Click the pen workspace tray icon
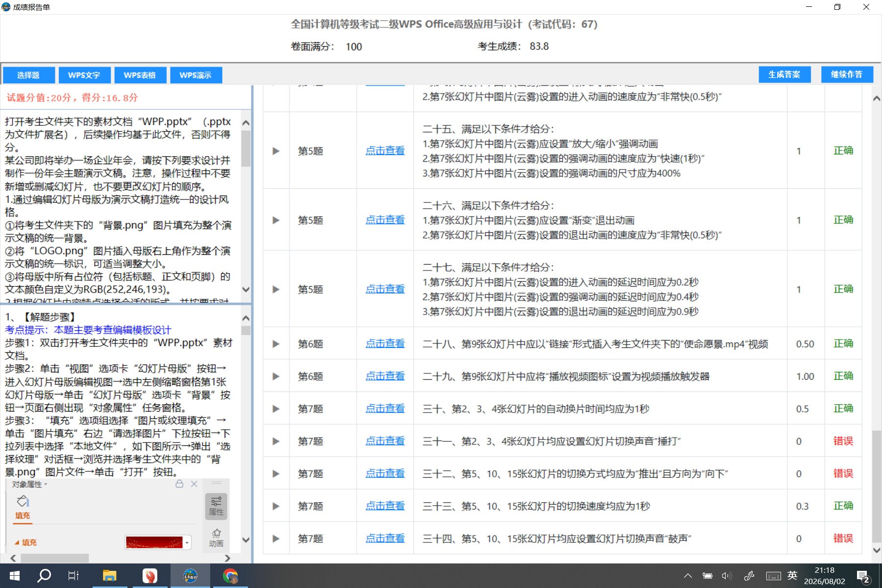Viewport: 882px width, 588px height. (x=749, y=576)
